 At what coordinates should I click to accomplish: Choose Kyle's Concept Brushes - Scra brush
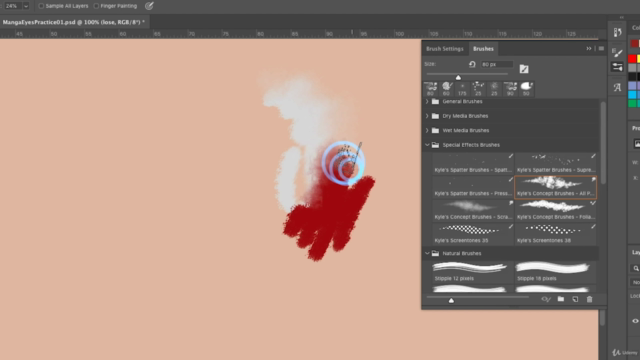(x=473, y=211)
